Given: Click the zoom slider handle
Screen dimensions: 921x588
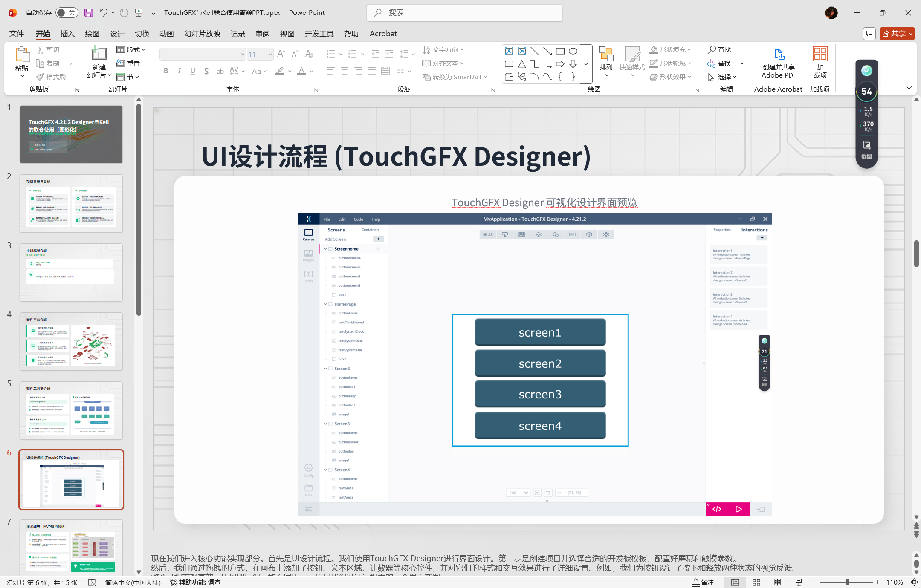Looking at the screenshot, I should coord(847,582).
